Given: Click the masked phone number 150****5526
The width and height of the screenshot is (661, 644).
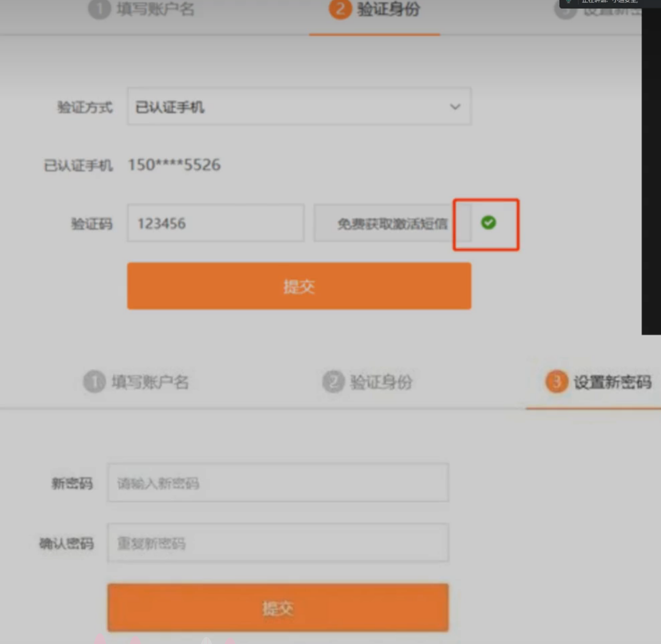Looking at the screenshot, I should point(174,165).
